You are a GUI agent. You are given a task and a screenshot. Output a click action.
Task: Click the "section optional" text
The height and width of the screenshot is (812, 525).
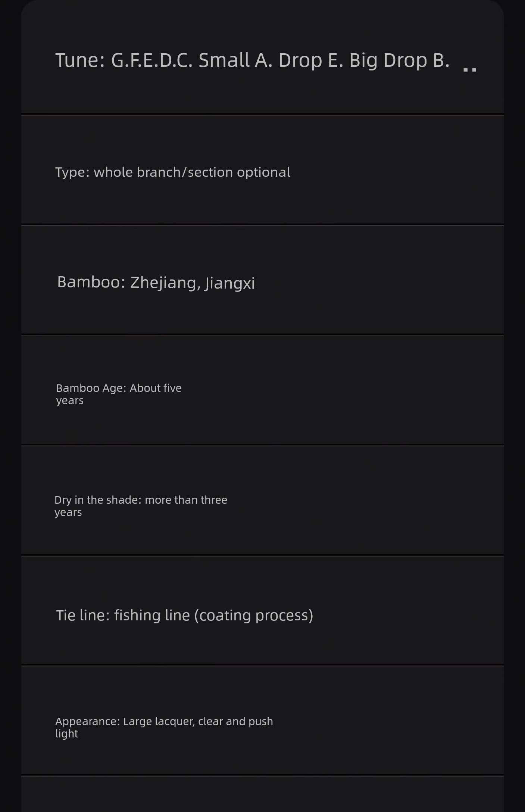(239, 172)
